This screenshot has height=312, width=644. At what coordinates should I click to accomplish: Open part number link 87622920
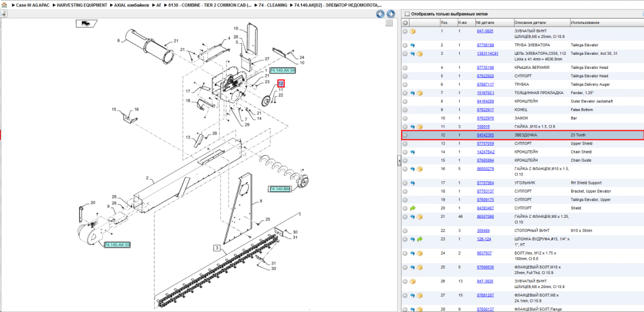click(485, 76)
